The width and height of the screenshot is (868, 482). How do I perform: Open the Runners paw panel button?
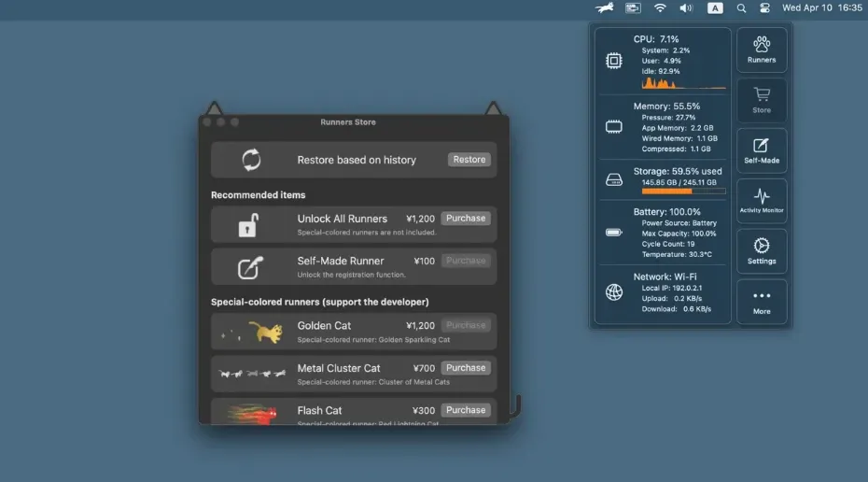click(762, 50)
